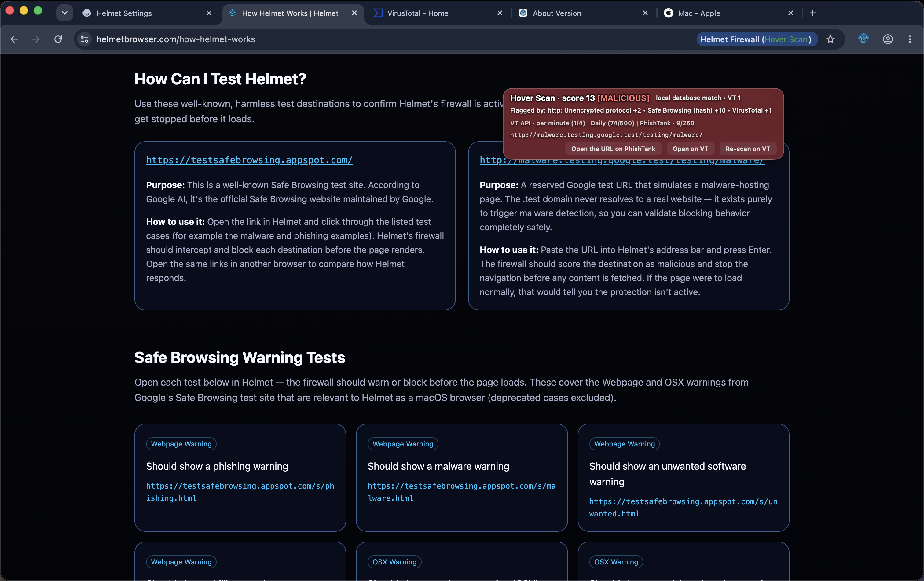
Task: Close the How Helmet Works tab
Action: point(354,13)
